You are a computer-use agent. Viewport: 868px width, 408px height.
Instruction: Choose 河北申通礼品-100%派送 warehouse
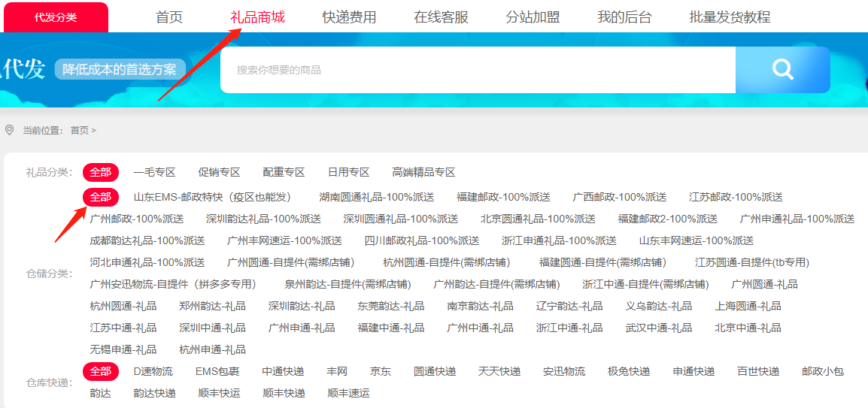[x=147, y=262]
